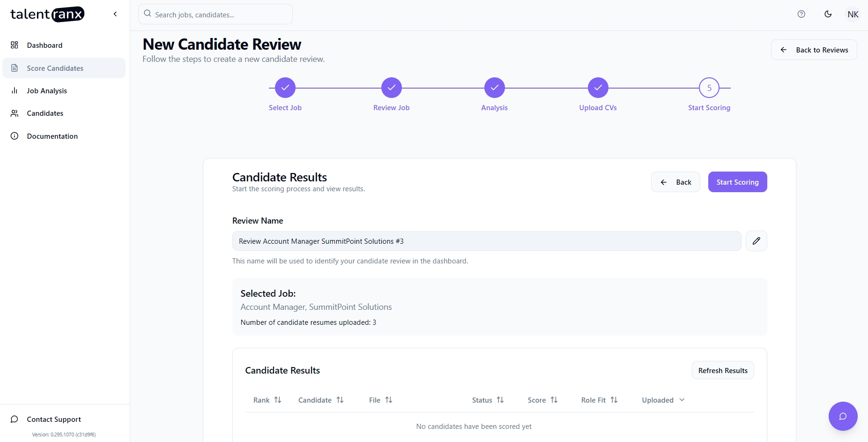
Task: Jump to the Select Job step
Action: tap(285, 88)
